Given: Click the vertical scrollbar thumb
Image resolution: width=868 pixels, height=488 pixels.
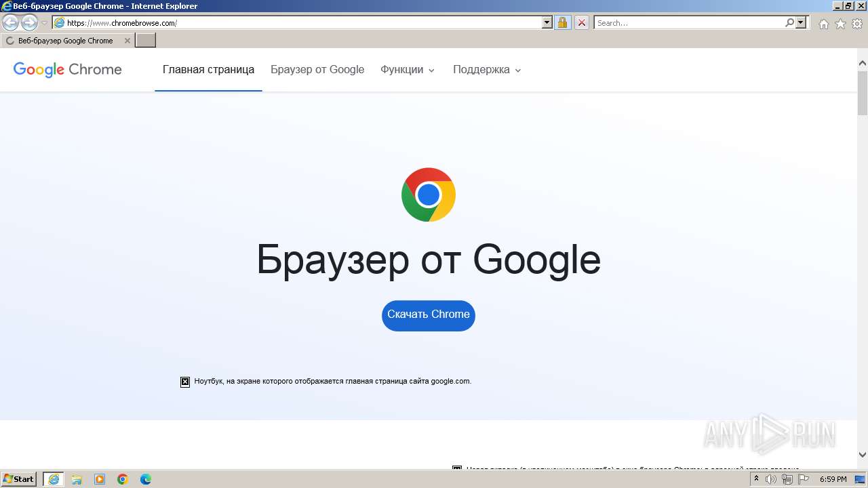Looking at the screenshot, I should [863, 93].
